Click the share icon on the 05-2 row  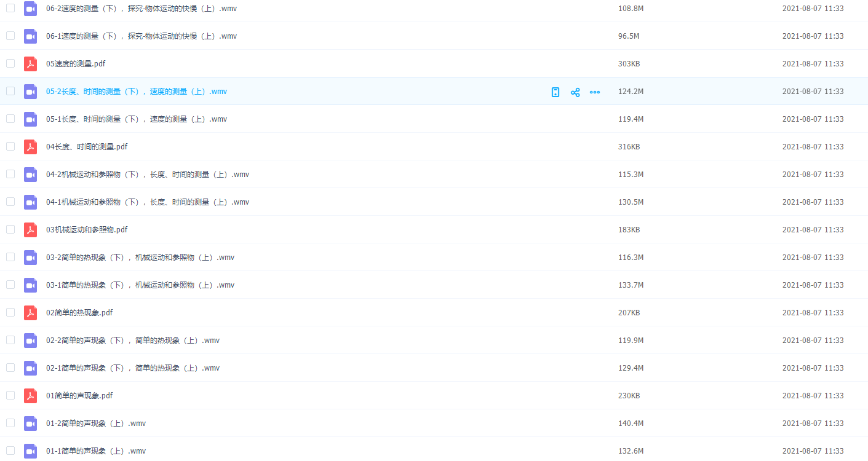click(575, 92)
